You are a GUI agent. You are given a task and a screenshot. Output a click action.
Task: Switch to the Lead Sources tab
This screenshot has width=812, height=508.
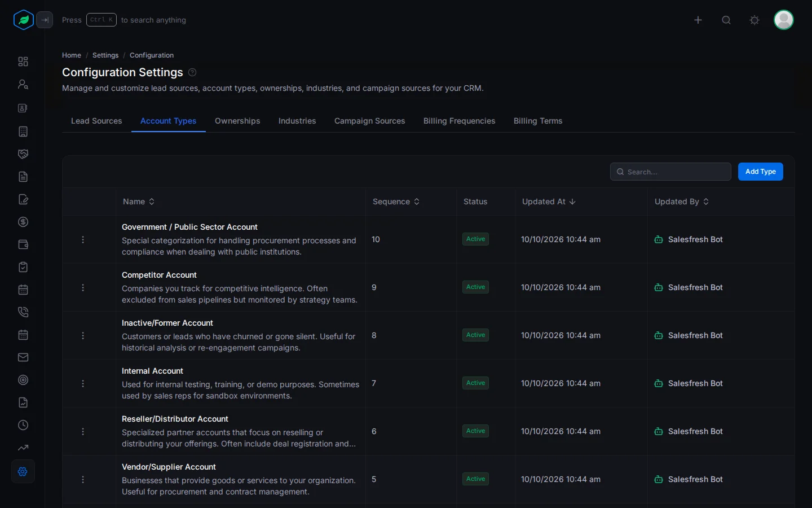96,121
